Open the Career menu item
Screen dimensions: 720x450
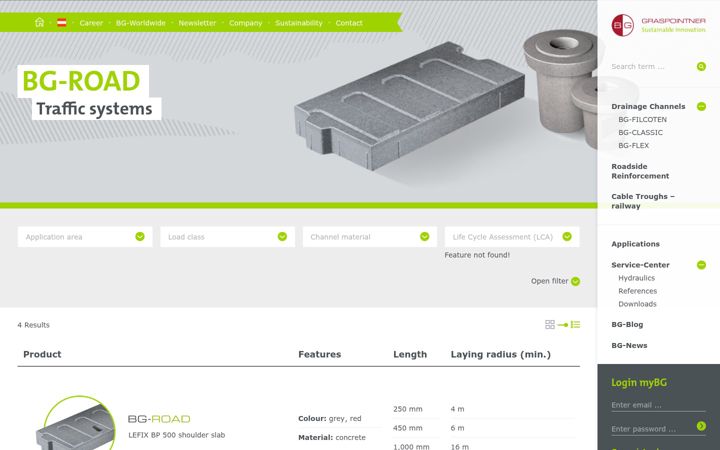91,23
